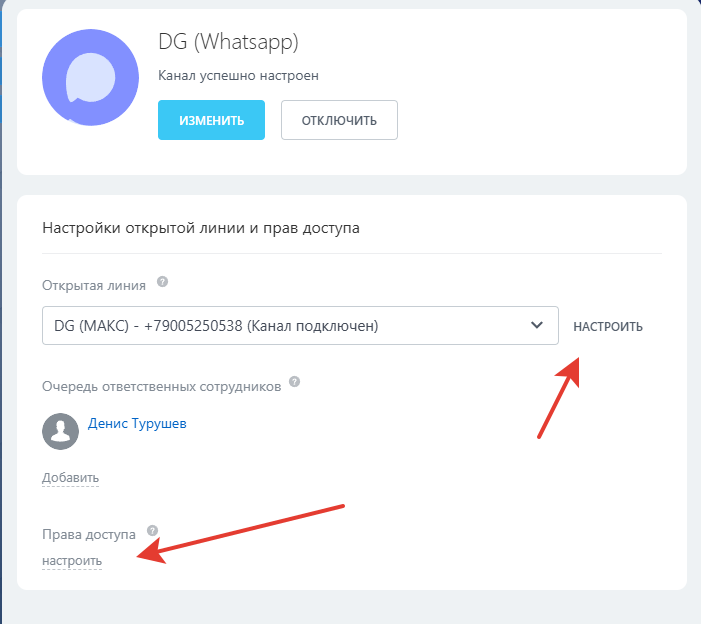Click the Очередь ответственных сотрудников label

coord(161,386)
